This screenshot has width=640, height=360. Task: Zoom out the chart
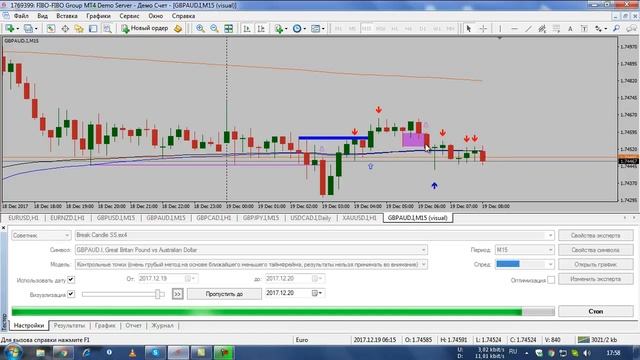coord(214,29)
